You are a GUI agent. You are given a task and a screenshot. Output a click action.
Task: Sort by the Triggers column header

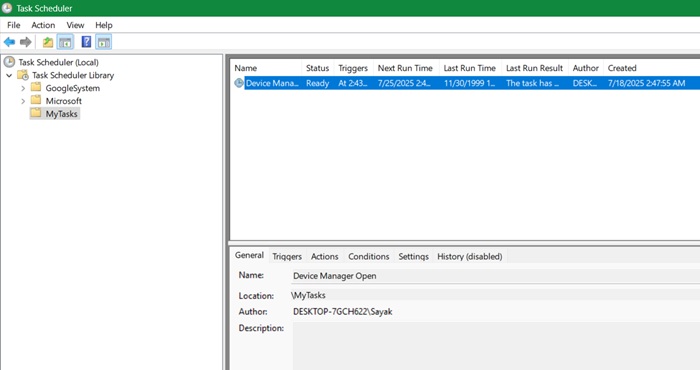click(353, 68)
